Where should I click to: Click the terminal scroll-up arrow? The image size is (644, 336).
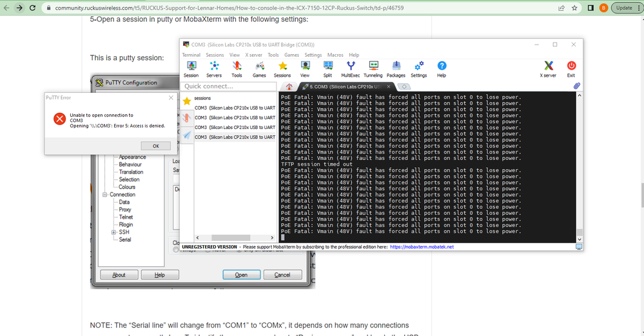click(580, 95)
